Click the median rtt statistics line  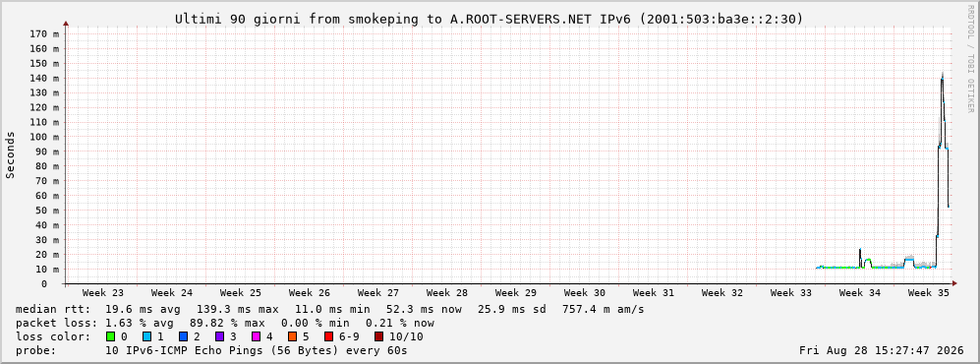click(330, 309)
